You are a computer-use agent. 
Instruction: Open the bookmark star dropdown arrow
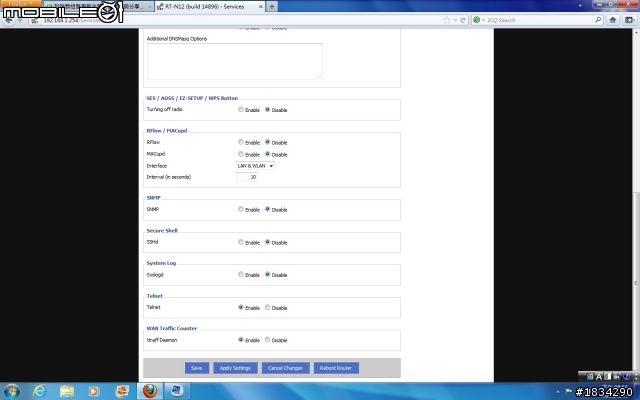point(455,20)
